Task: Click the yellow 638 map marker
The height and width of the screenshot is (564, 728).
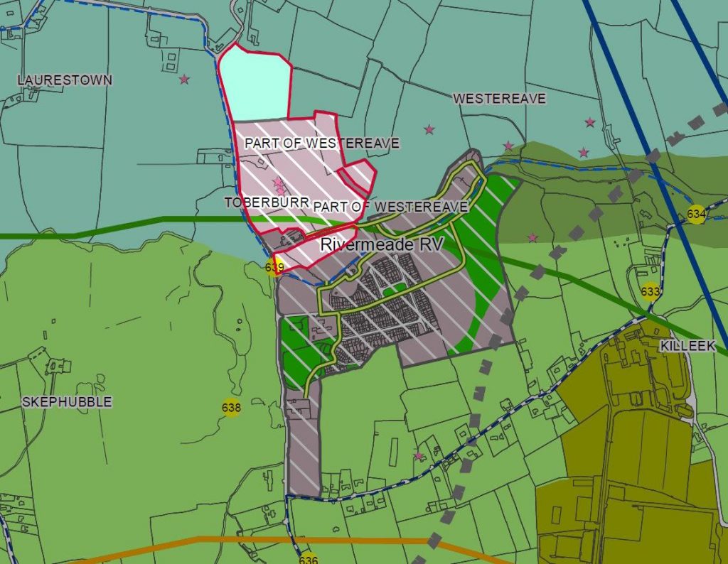Action: [x=231, y=408]
